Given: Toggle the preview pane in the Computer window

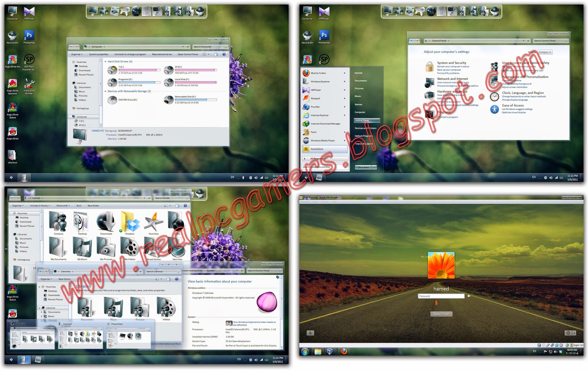Looking at the screenshot, I should click(216, 54).
